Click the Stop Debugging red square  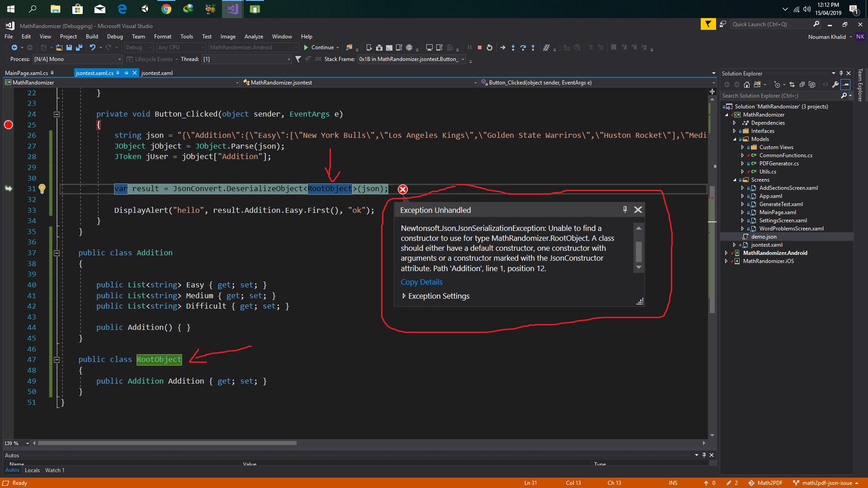pyautogui.click(x=480, y=47)
